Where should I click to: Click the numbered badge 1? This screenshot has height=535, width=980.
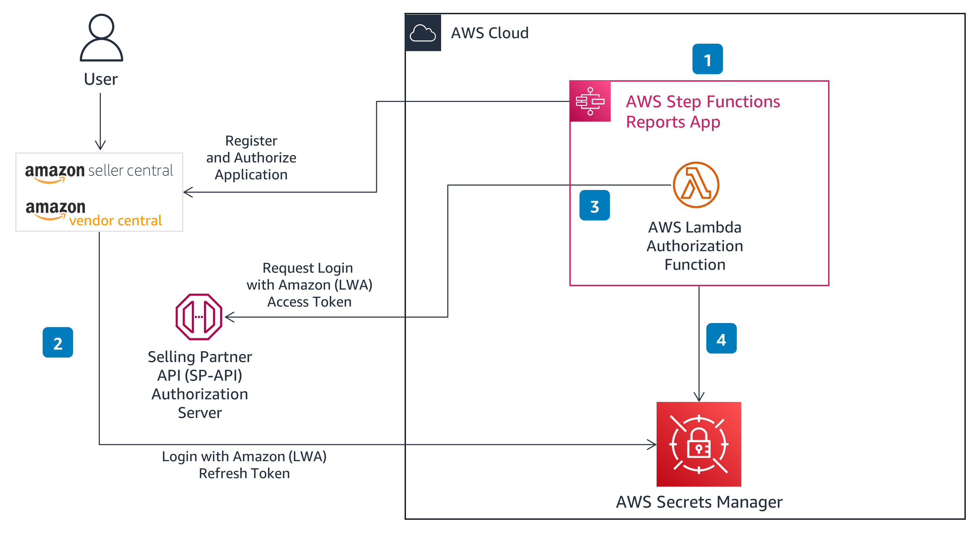(x=708, y=60)
